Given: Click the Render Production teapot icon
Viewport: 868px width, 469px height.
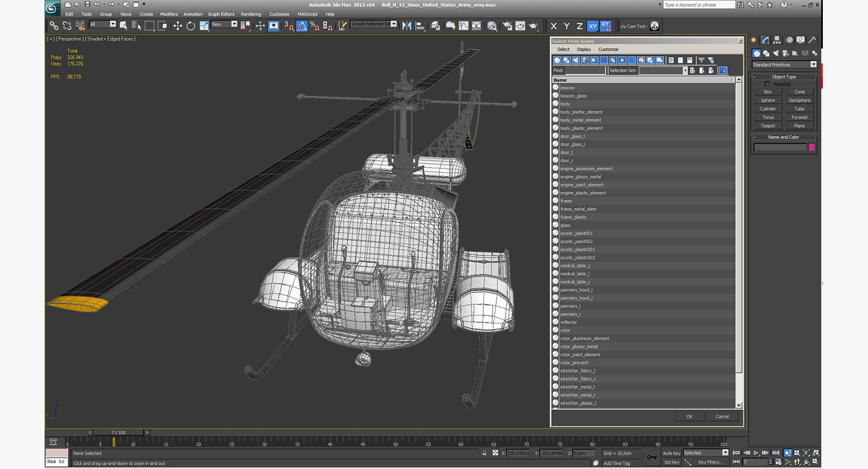Looking at the screenshot, I should 533,26.
